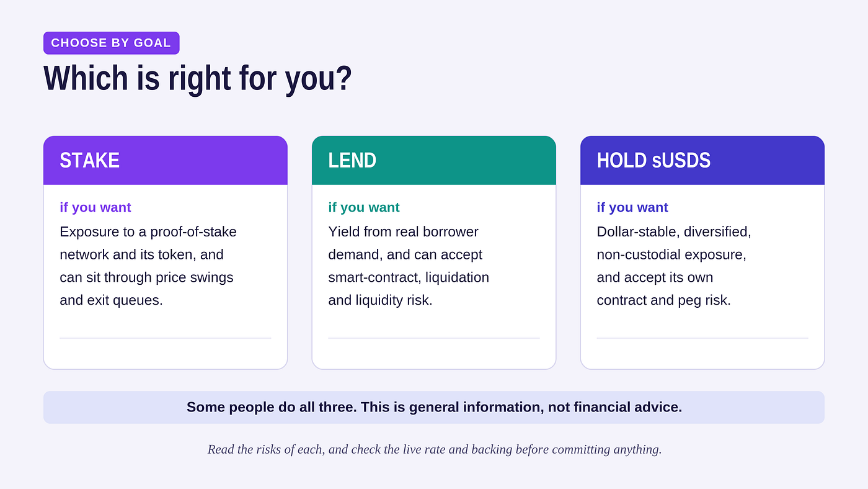868x489 pixels.
Task: Select the 'Dollar-stable, diversified' description paragraph
Action: 674,266
